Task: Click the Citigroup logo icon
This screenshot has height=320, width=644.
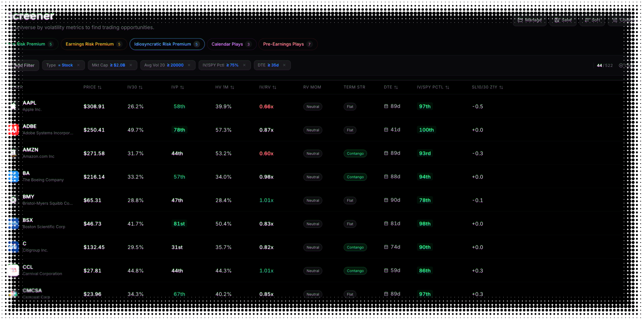Action: click(x=13, y=247)
